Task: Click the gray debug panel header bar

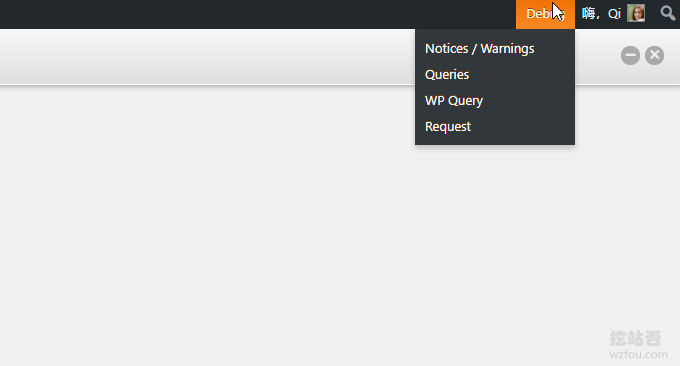Action: [x=207, y=56]
